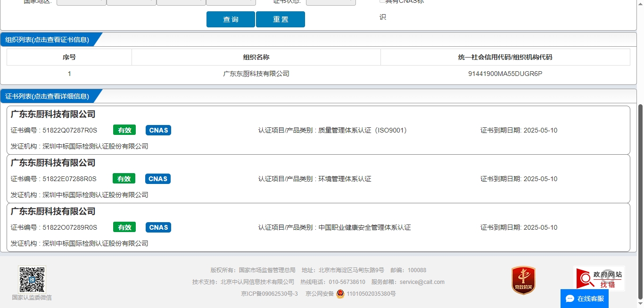Click the CNAS badge for certificate 51822E07288R0S
Screen dimensions: 644x308
click(158, 179)
